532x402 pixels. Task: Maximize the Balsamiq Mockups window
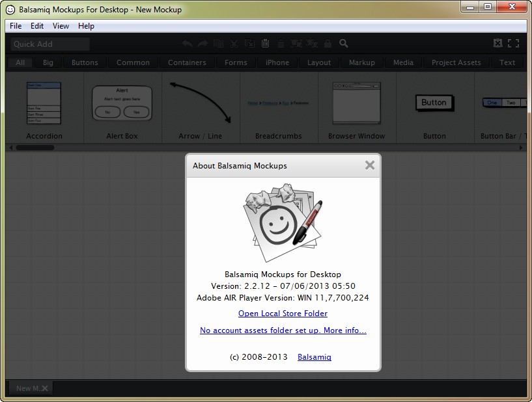tap(488, 7)
